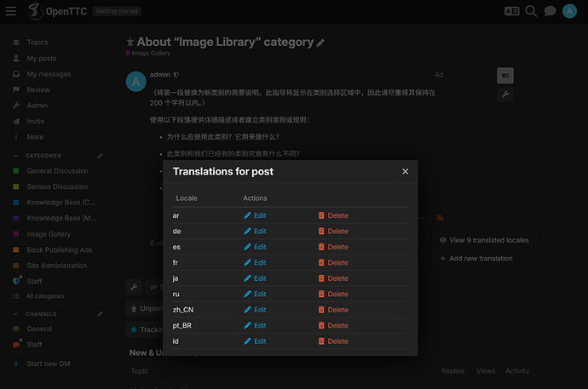
Task: Edit the ja translation
Action: [255, 278]
